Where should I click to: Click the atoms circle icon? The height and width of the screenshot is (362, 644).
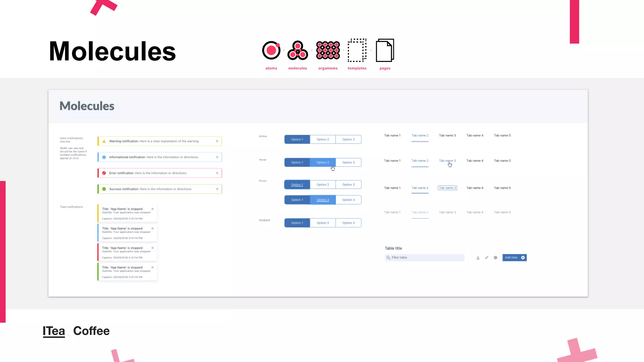(271, 50)
